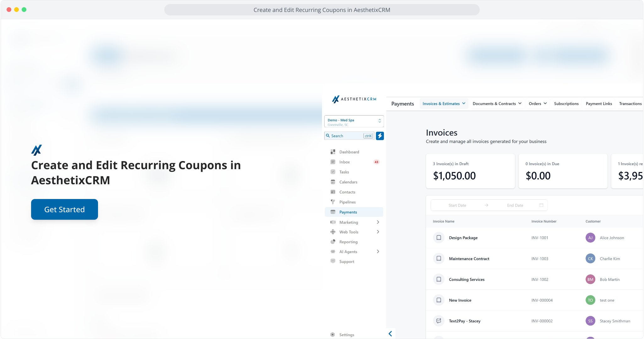Open Settings gear icon at sidebar bottom
644x339 pixels.
(x=333, y=335)
